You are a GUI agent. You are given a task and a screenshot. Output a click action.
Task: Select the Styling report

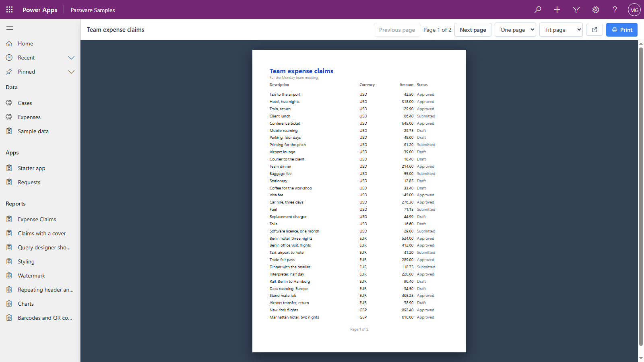click(40, 261)
